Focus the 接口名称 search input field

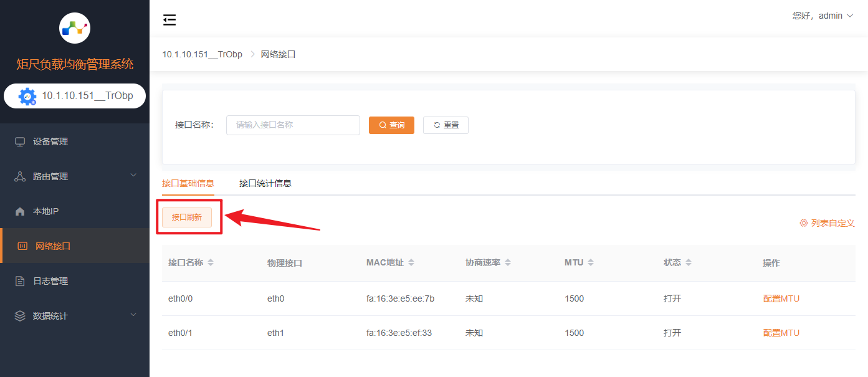(293, 125)
